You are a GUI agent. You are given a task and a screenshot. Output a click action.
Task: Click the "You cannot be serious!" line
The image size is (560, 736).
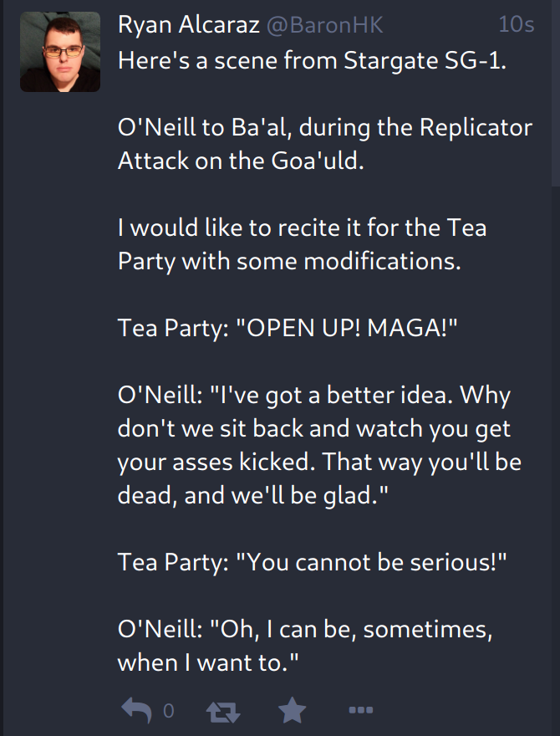point(313,561)
